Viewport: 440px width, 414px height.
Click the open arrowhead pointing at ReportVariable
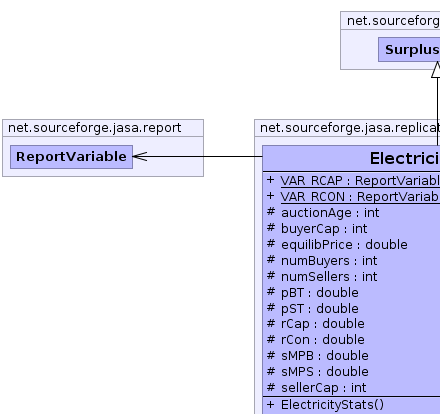[x=140, y=156]
